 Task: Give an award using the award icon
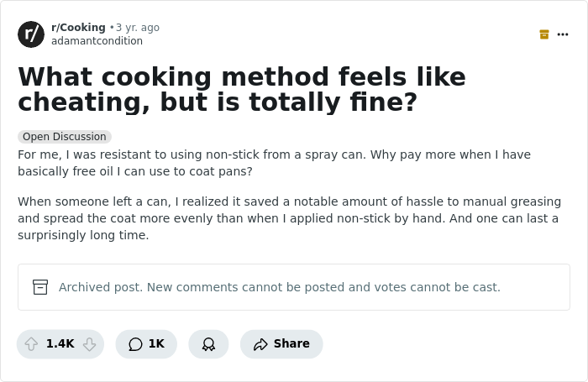[x=208, y=344]
